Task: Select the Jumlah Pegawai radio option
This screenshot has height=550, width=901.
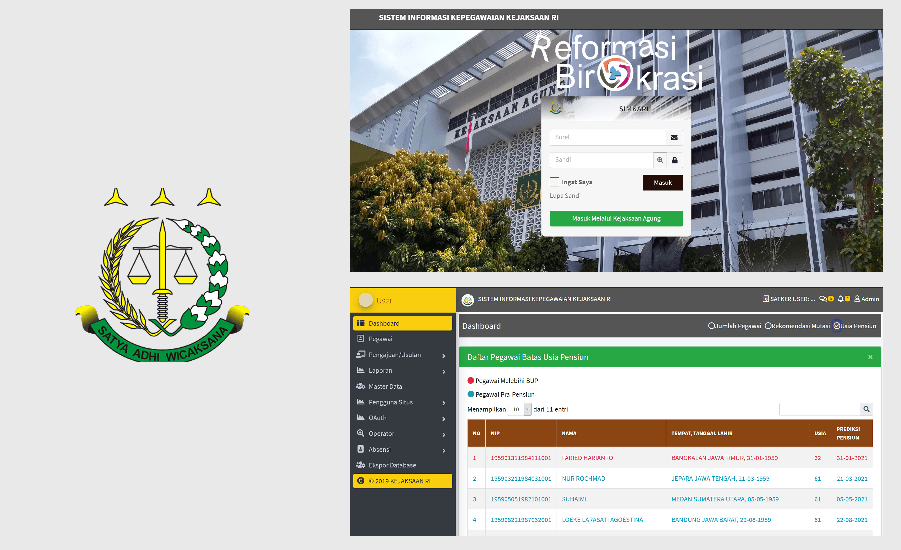Action: point(711,326)
